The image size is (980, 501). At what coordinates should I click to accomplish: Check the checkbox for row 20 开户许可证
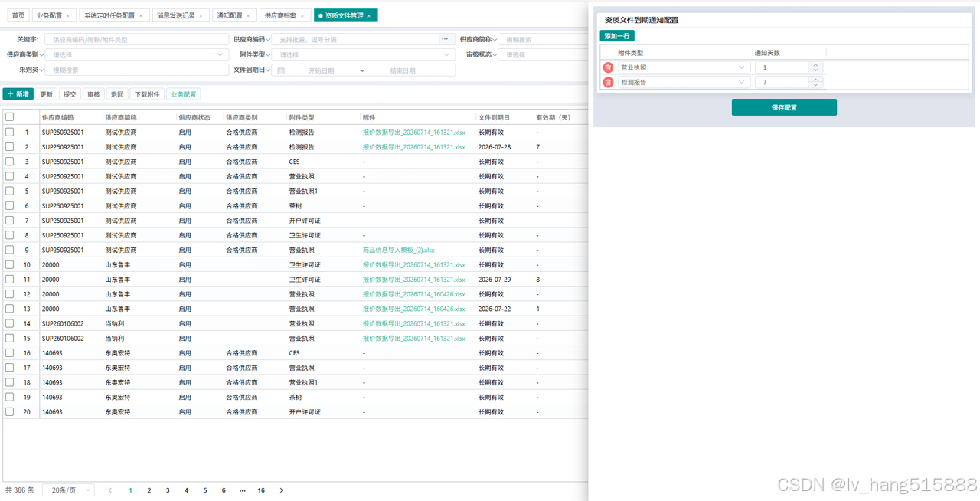click(9, 411)
